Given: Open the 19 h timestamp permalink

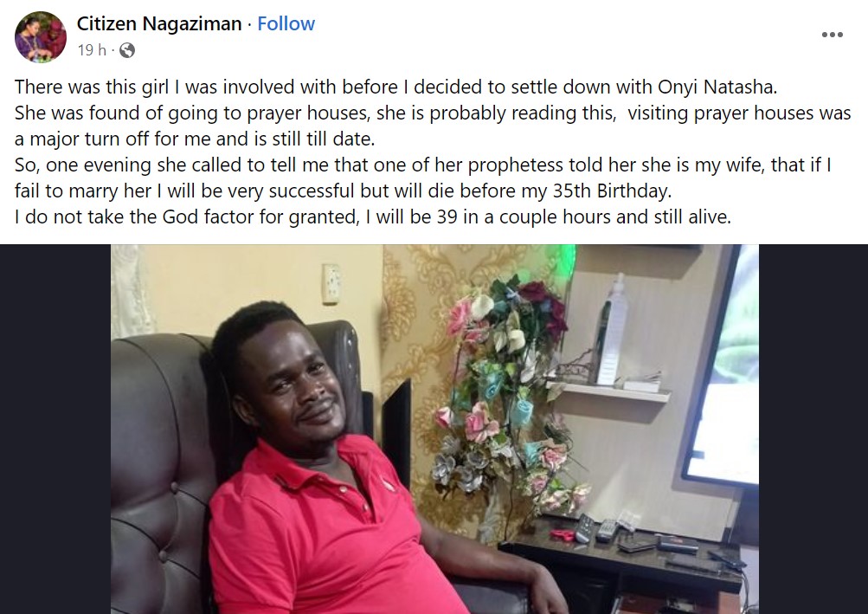Looking at the screenshot, I should pyautogui.click(x=92, y=50).
